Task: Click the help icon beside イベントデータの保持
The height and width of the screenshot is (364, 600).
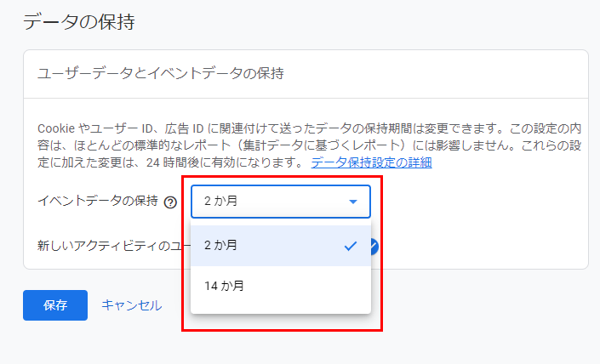Action: point(170,202)
